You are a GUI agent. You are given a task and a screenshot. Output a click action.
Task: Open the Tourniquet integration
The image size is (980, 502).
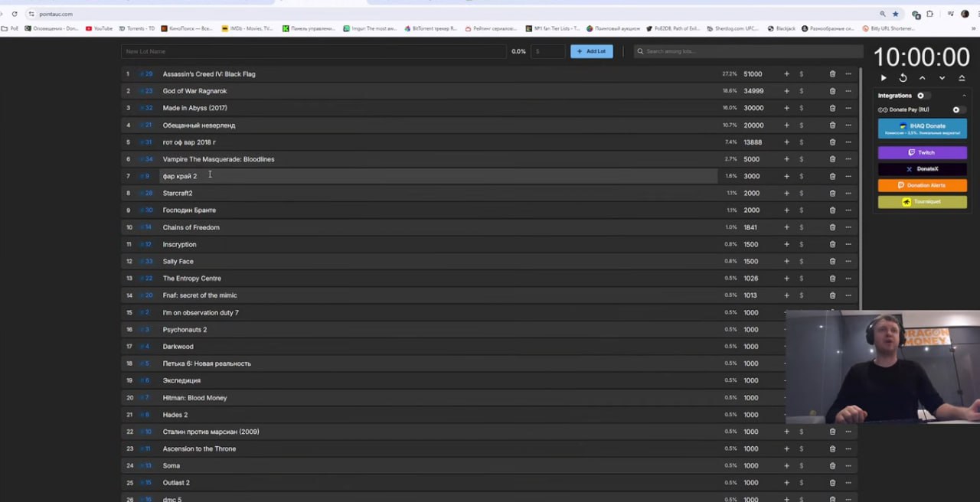point(923,201)
